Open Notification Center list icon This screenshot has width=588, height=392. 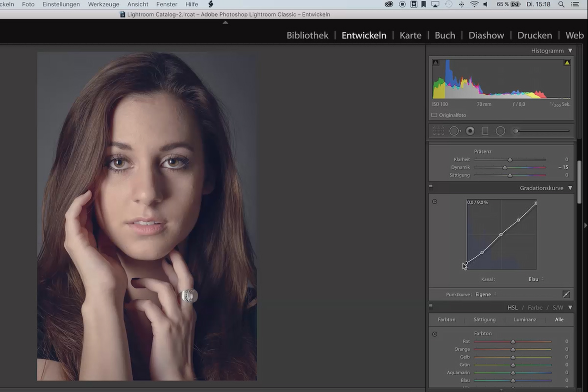575,4
